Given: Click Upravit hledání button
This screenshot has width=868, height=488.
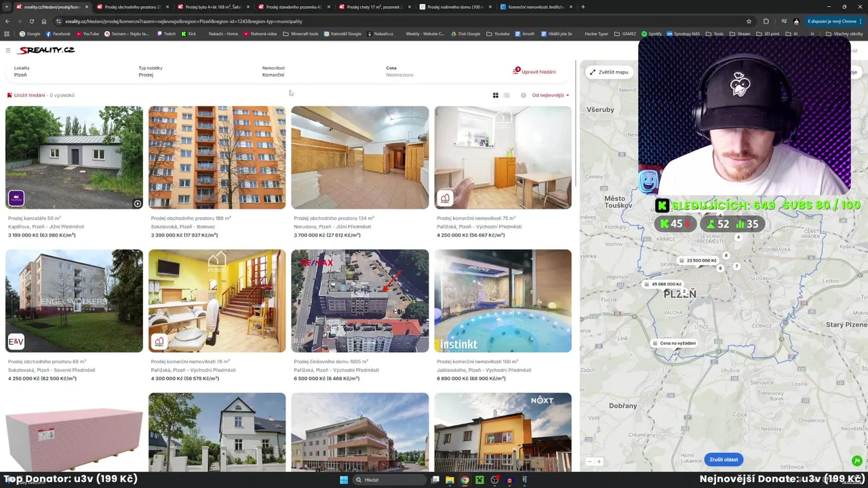Looking at the screenshot, I should [x=534, y=72].
